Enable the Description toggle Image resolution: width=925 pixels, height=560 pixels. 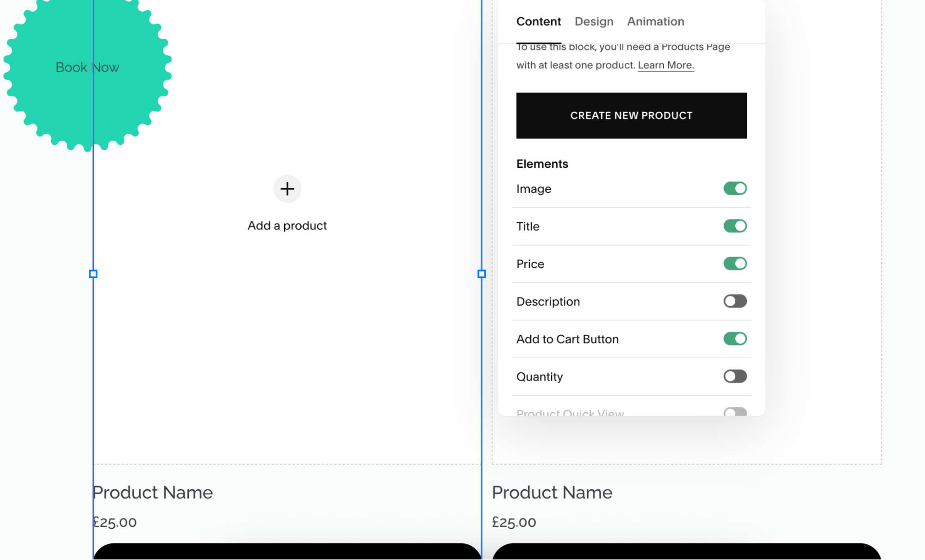click(x=735, y=302)
